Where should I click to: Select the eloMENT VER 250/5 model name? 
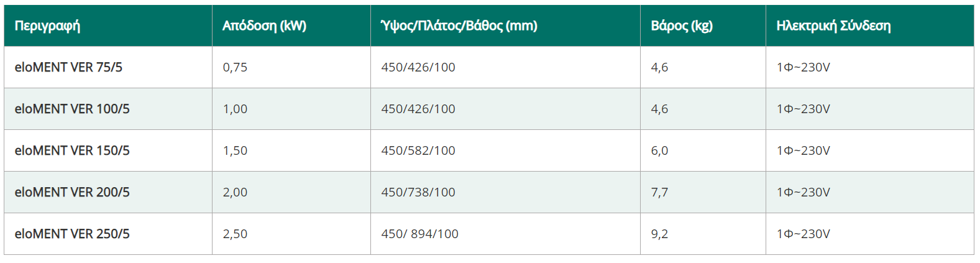coord(72,234)
